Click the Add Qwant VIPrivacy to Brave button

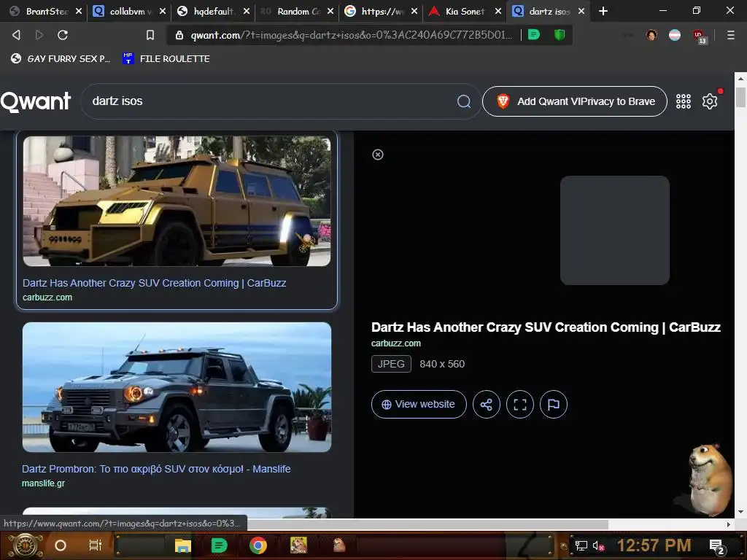(x=575, y=101)
